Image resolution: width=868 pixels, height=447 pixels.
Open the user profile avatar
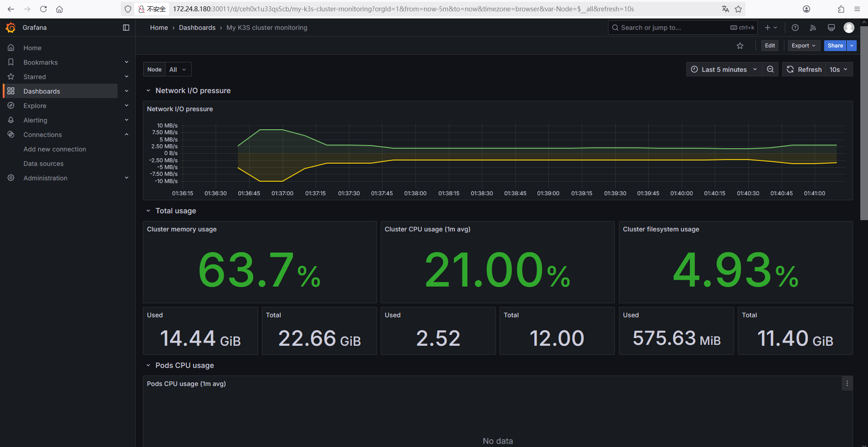(x=849, y=28)
